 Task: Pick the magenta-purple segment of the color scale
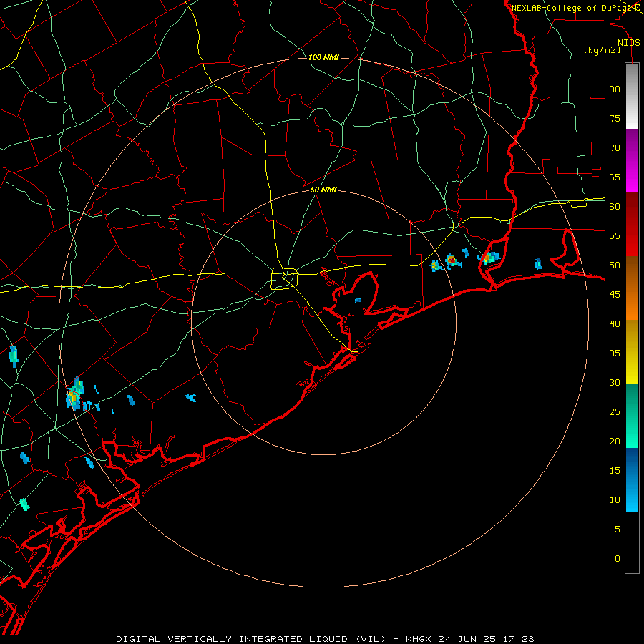(632, 160)
